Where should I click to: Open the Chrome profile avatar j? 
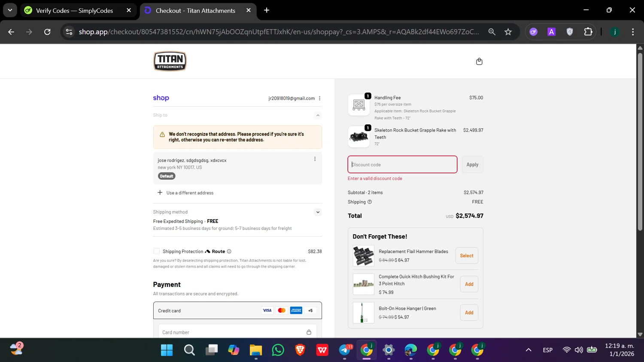click(x=615, y=32)
